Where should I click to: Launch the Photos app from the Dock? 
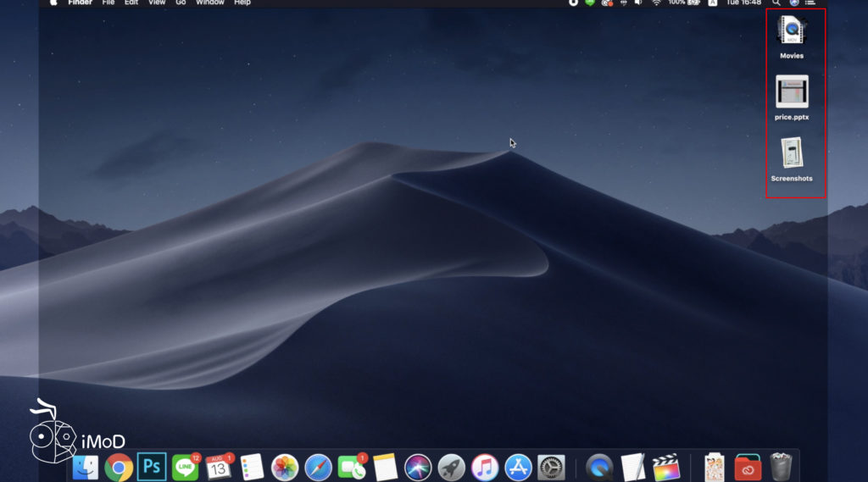coord(285,468)
